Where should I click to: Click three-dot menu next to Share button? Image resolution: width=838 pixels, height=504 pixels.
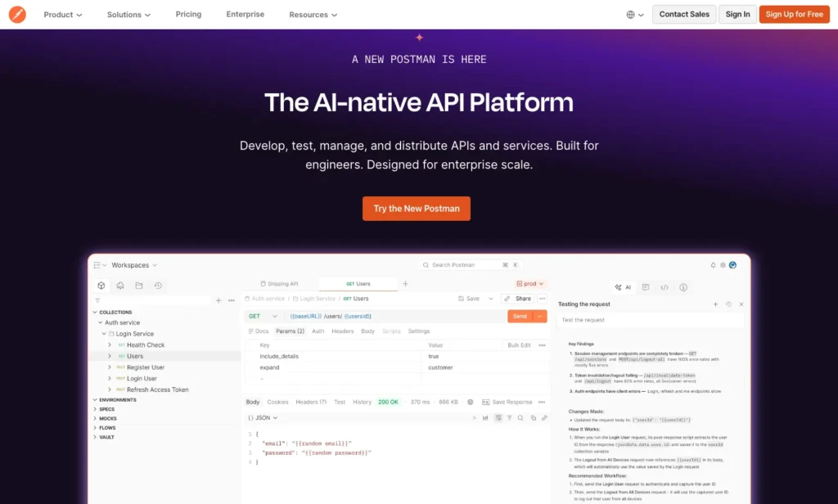[543, 299]
